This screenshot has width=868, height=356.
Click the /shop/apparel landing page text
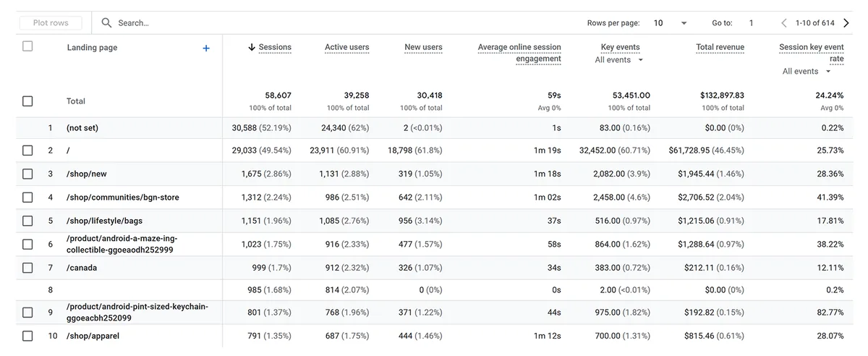pos(93,336)
